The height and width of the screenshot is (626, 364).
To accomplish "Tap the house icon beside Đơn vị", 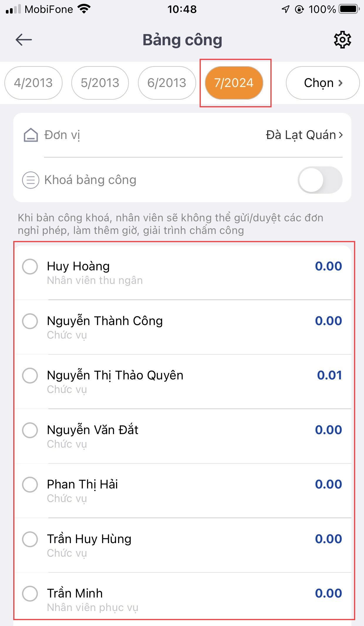I will pos(31,135).
